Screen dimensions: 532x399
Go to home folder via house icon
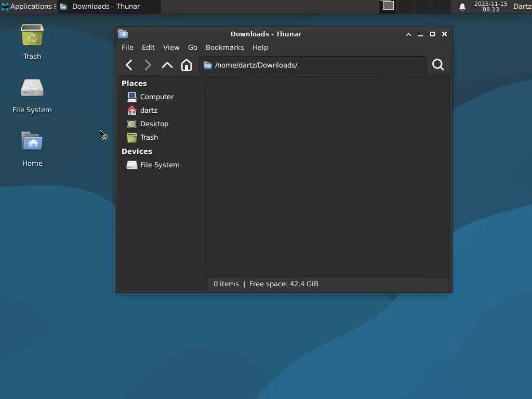click(x=187, y=65)
